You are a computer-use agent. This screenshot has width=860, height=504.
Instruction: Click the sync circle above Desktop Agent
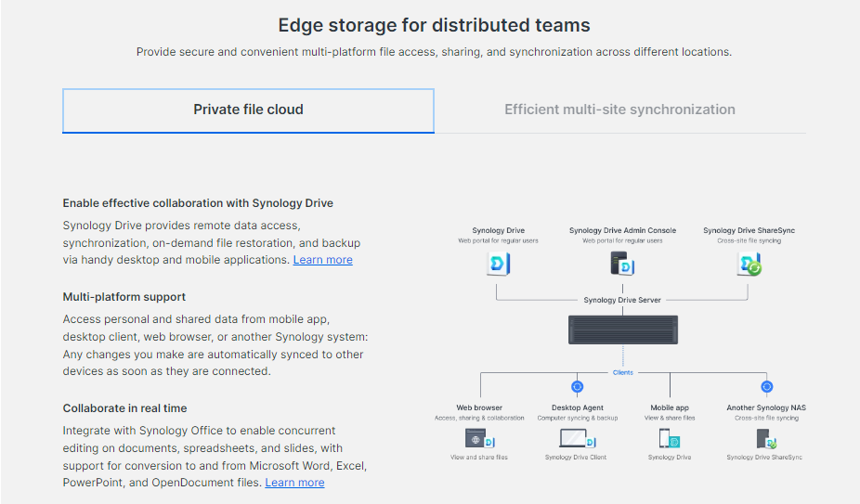coord(577,387)
